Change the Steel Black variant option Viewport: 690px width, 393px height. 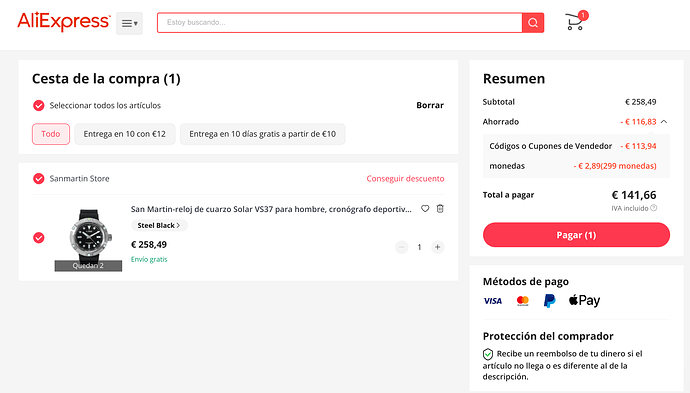[159, 225]
